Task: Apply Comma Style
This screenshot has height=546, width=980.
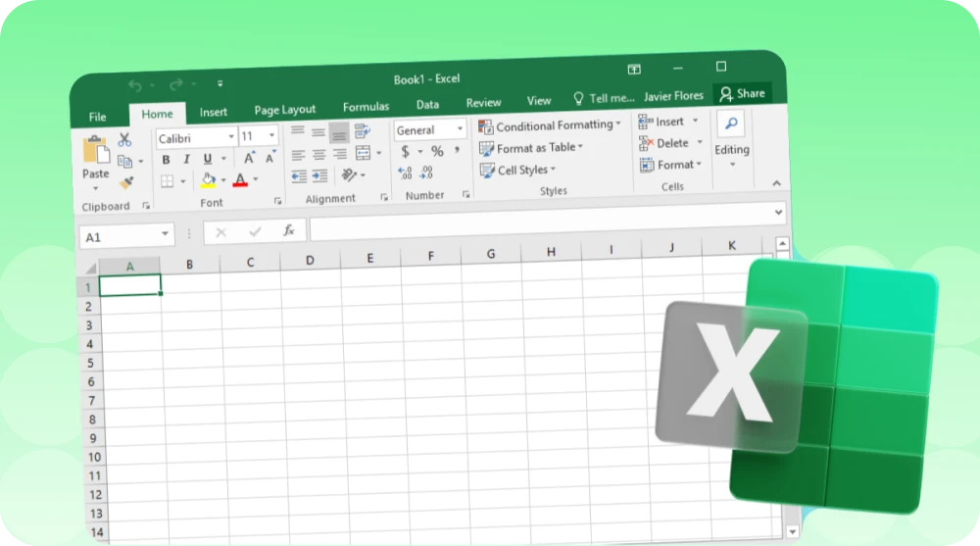Action: [x=458, y=150]
